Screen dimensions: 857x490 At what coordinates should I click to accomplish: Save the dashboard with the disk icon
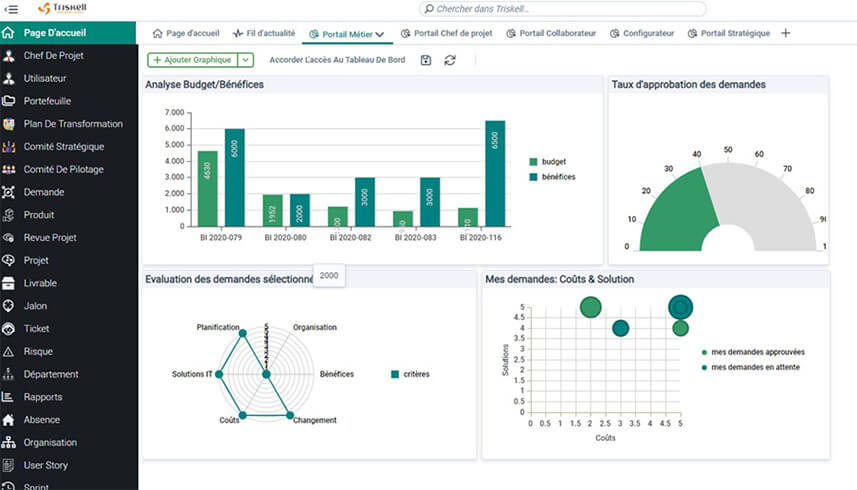pyautogui.click(x=426, y=60)
